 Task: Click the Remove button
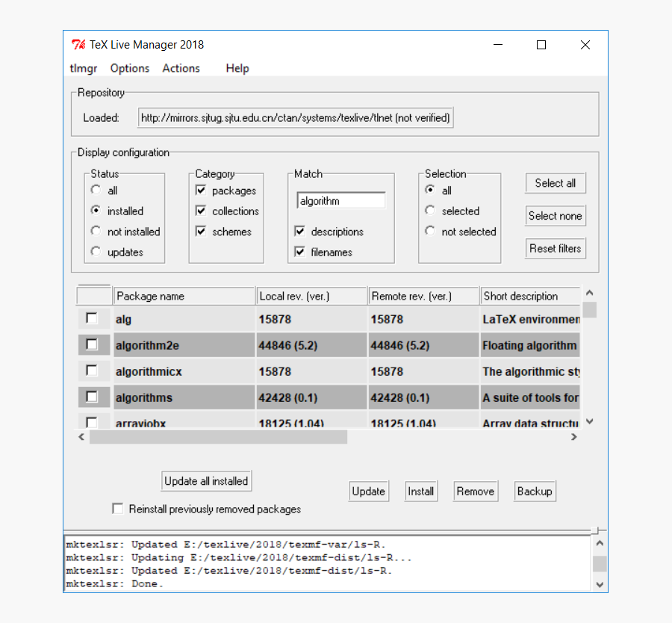coord(476,492)
